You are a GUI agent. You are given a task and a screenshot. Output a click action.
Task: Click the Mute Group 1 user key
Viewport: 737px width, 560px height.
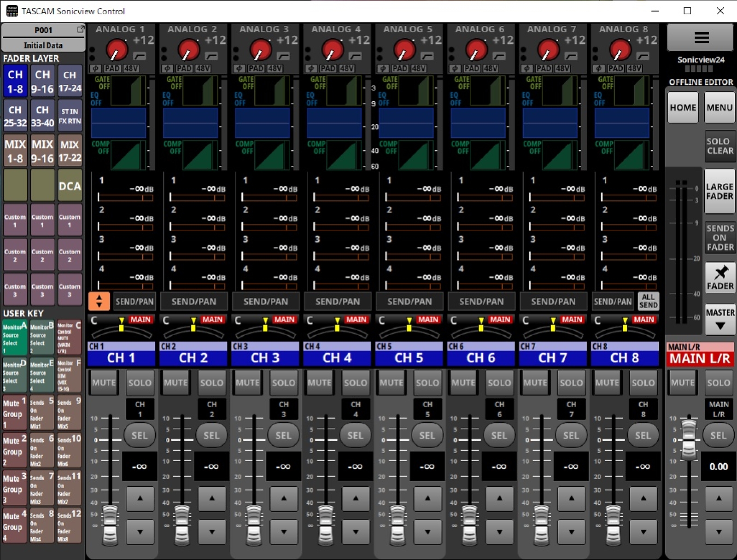tap(14, 414)
